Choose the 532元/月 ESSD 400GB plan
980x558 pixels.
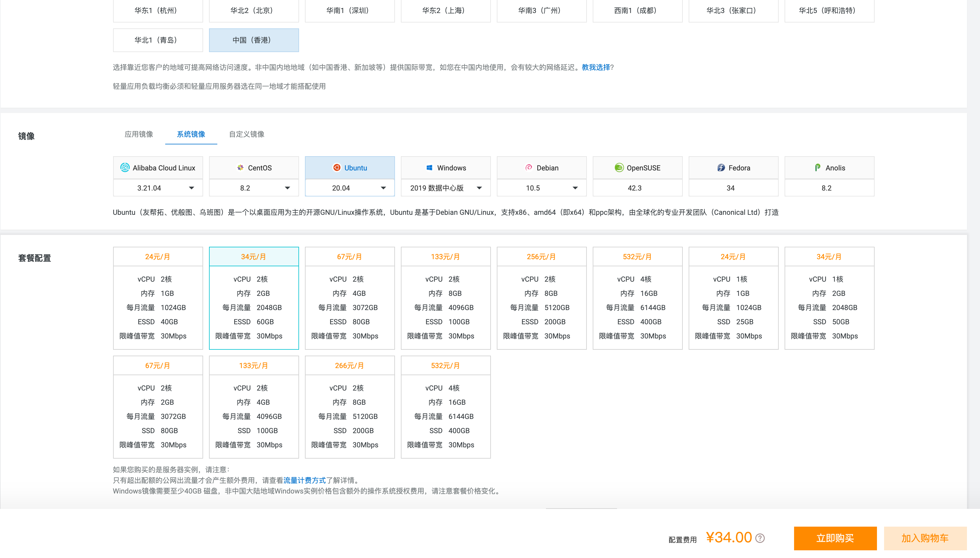tap(638, 298)
